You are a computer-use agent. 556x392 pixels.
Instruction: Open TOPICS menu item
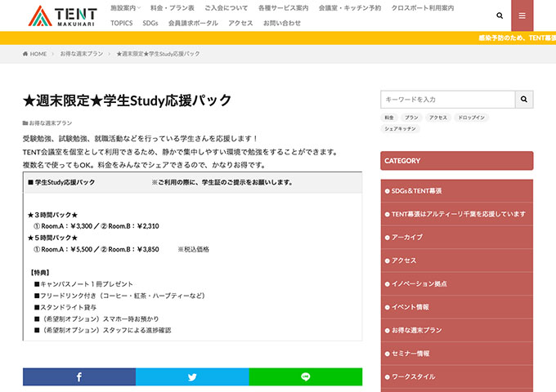click(122, 23)
